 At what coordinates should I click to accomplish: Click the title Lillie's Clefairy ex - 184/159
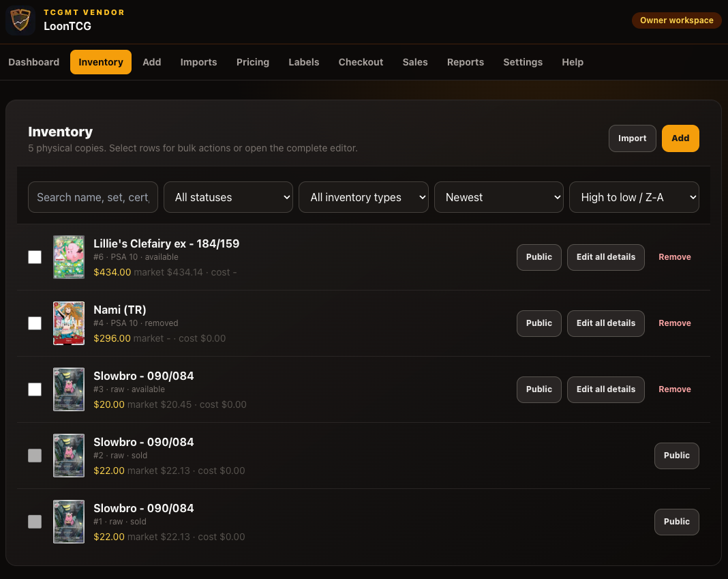pyautogui.click(x=166, y=243)
